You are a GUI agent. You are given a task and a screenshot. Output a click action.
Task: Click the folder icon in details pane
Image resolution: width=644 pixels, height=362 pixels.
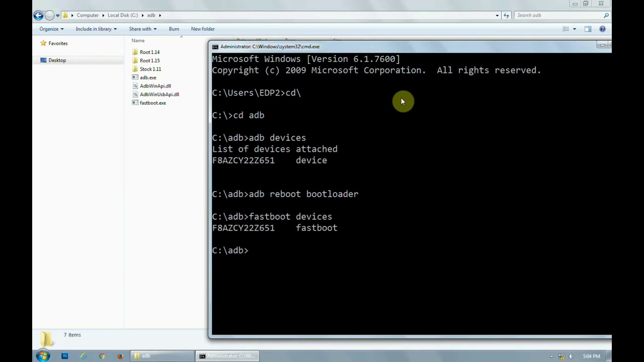pos(47,339)
